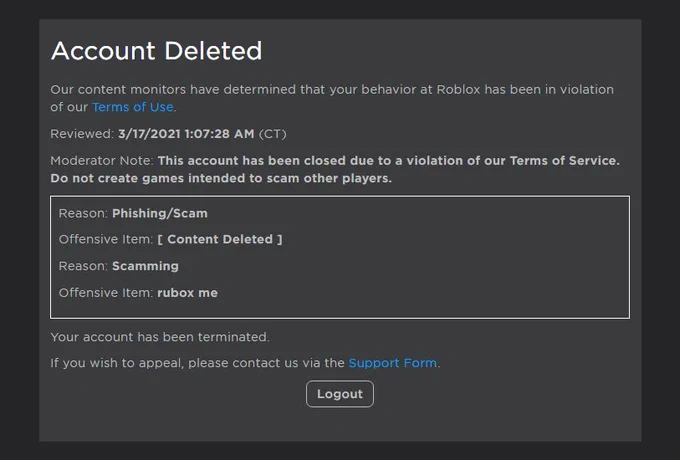Select the Phishing/Scam reason text

click(x=160, y=213)
